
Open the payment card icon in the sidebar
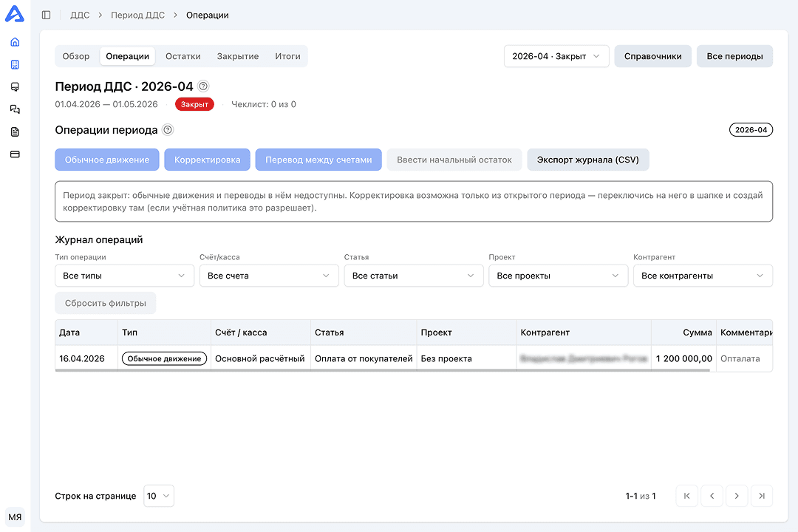(x=15, y=154)
